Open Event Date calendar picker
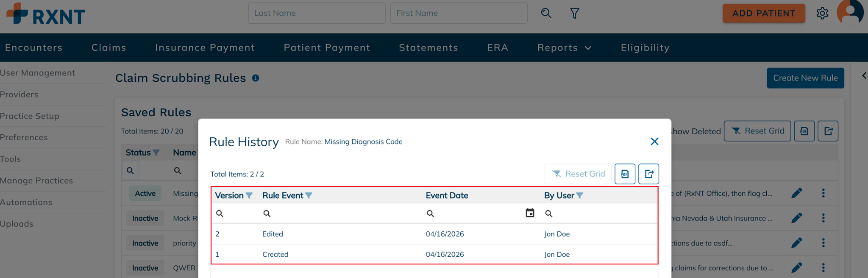Image resolution: width=868 pixels, height=278 pixels. (x=530, y=213)
